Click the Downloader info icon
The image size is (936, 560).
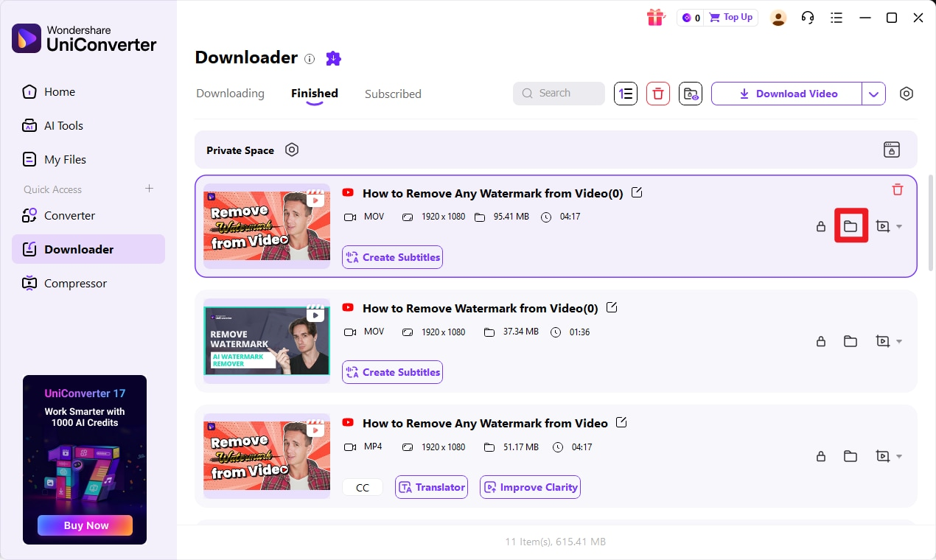click(x=310, y=58)
